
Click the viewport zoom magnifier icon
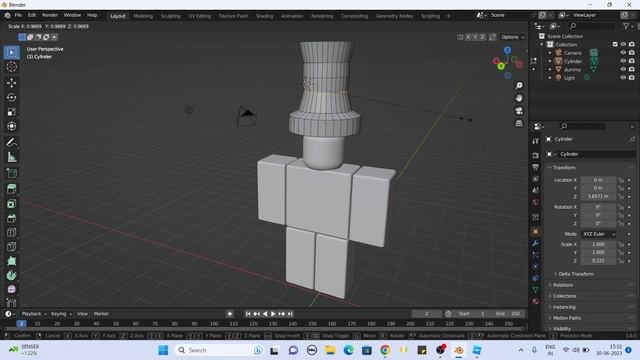pyautogui.click(x=519, y=85)
